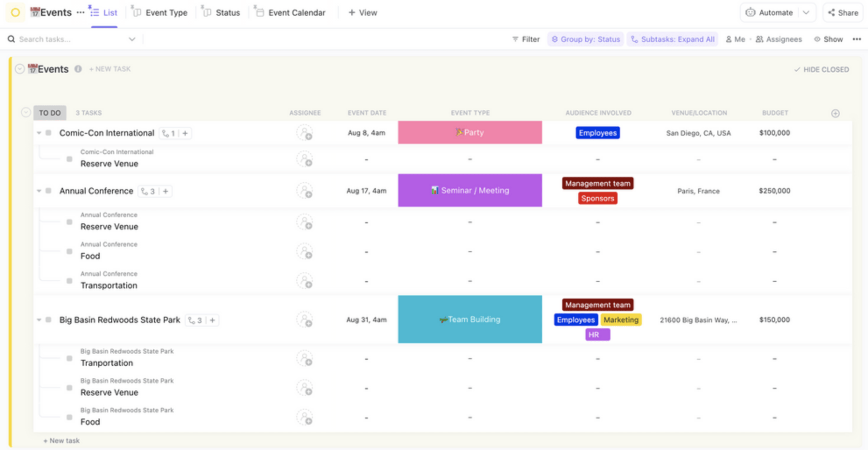
Task: Toggle status box of Comic-Con International
Action: click(x=49, y=133)
